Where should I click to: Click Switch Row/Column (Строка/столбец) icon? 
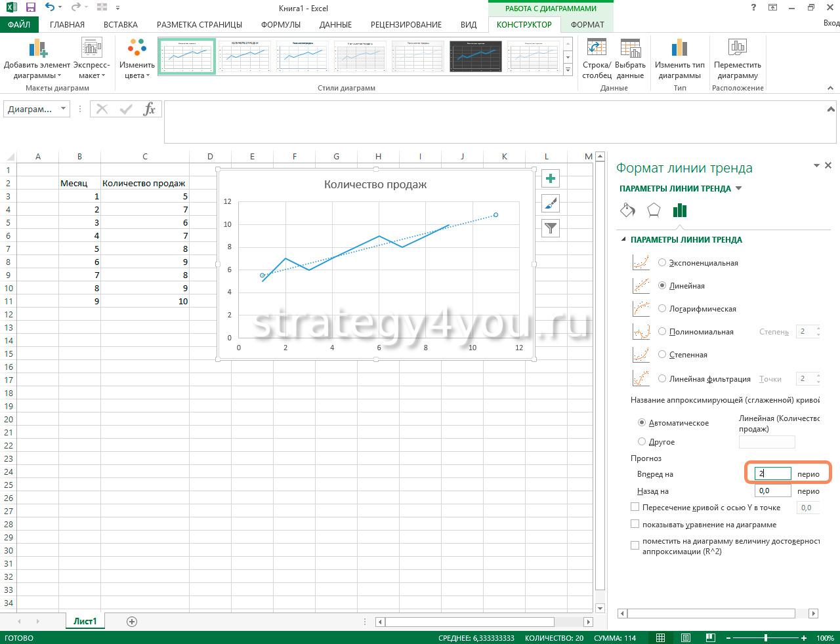coord(596,49)
